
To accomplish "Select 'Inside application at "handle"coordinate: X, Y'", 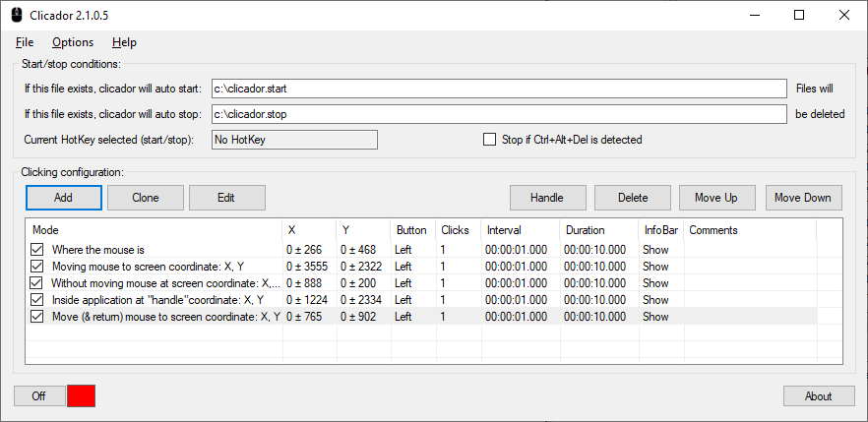I will (157, 300).
